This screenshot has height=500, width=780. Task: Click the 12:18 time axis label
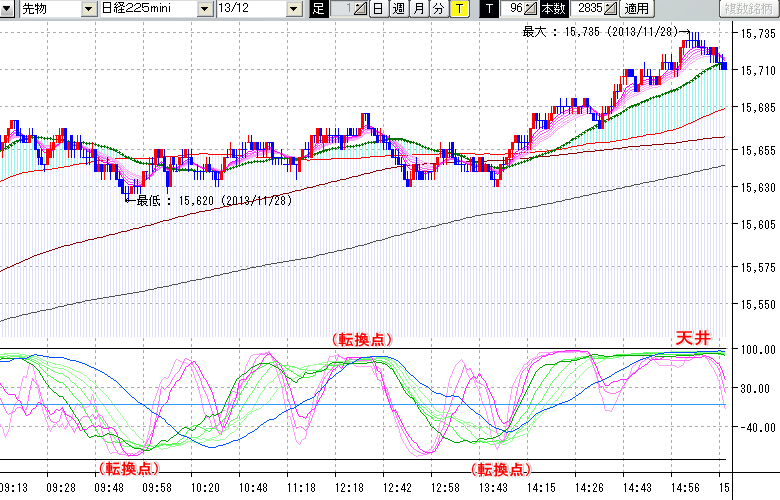[349, 488]
